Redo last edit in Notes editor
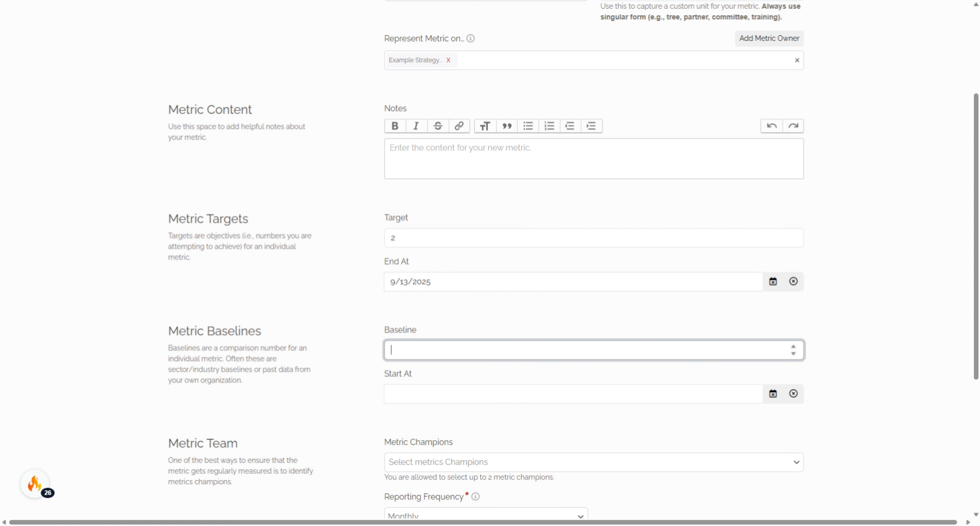Screen dimensions: 980x526 793,126
